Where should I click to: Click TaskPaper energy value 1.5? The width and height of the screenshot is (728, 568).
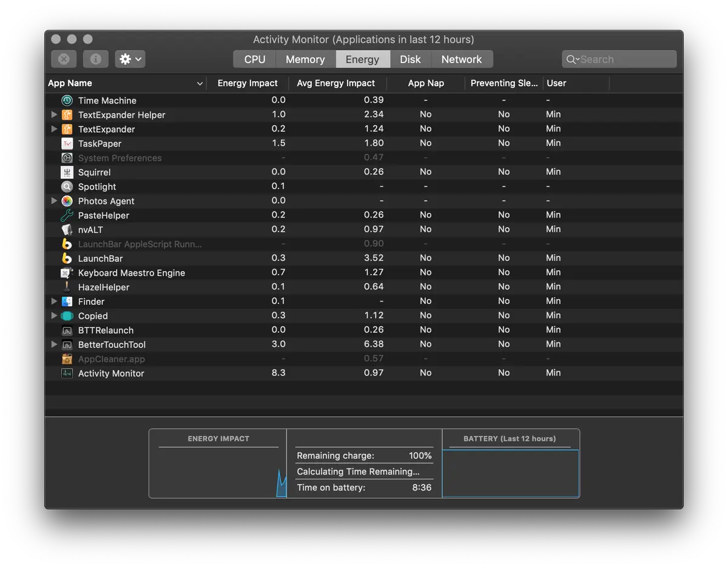point(278,143)
